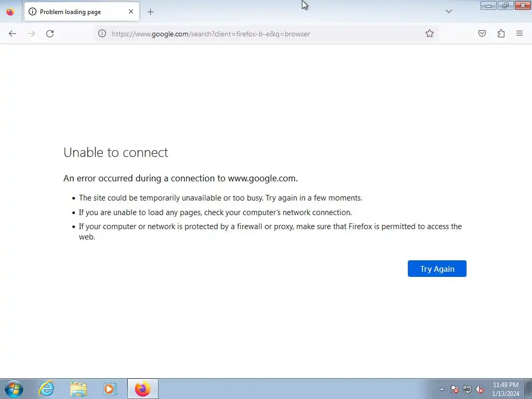Click the Try Again button
This screenshot has width=532, height=399.
click(x=437, y=269)
